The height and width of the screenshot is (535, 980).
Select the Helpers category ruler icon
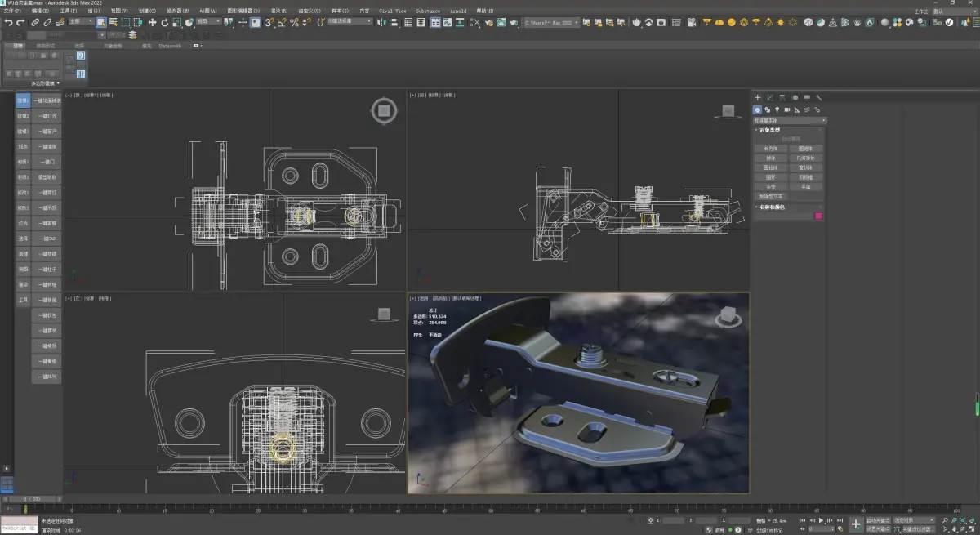click(797, 109)
